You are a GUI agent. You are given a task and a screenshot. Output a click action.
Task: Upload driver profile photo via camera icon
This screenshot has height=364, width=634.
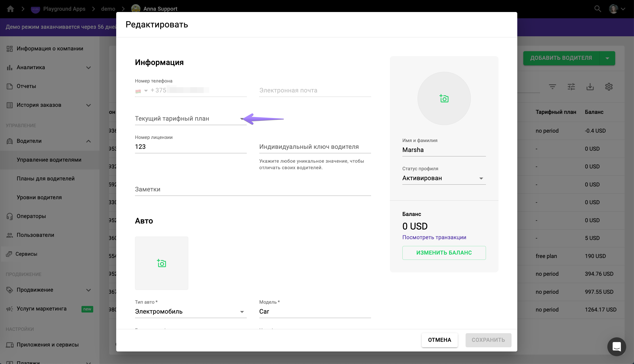pyautogui.click(x=444, y=98)
